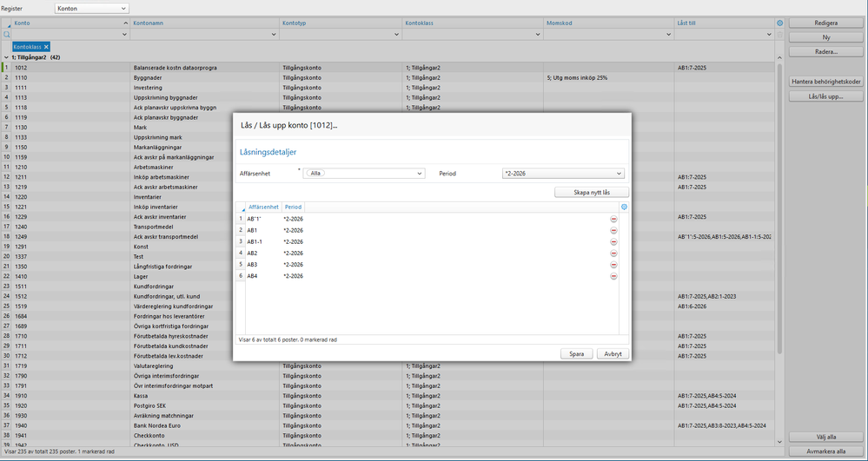Remove the AB2 lock row

[613, 254]
